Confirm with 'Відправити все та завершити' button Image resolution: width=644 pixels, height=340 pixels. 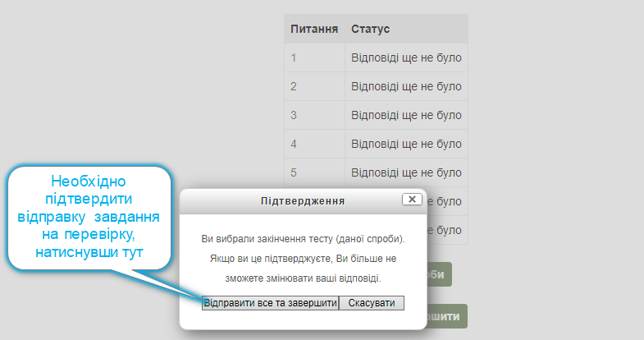tap(270, 303)
